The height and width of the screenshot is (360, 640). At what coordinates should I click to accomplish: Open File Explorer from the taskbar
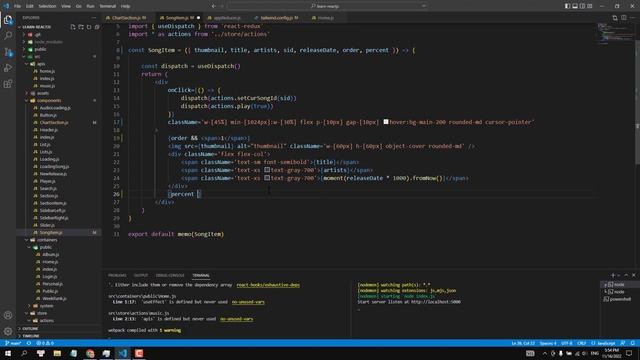[57, 353]
